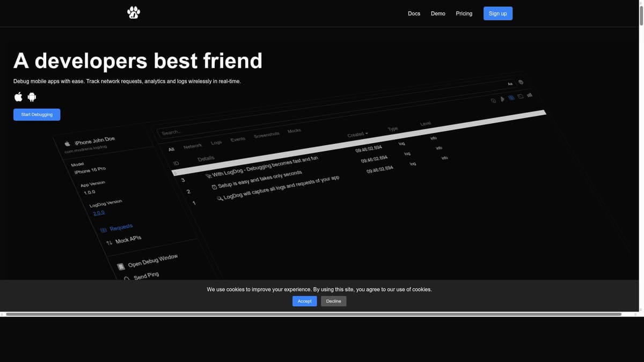
Task: Click the Requests sidebar icon
Action: point(104,231)
